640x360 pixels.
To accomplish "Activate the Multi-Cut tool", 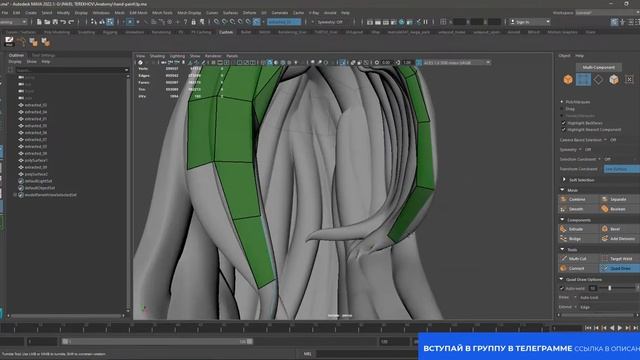I will coord(577,259).
